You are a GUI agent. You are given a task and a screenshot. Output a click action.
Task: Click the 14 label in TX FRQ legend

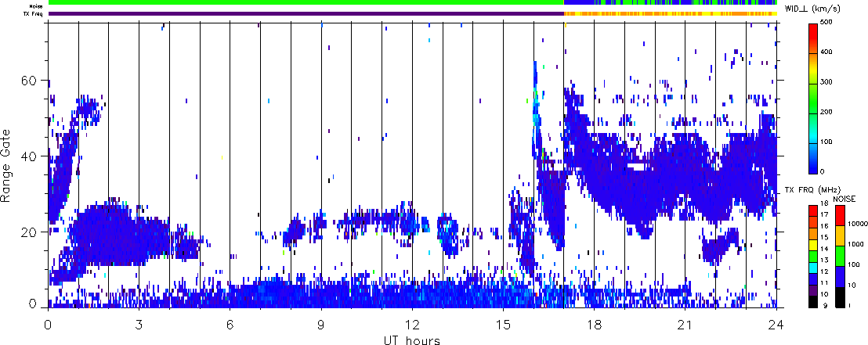[x=824, y=249]
